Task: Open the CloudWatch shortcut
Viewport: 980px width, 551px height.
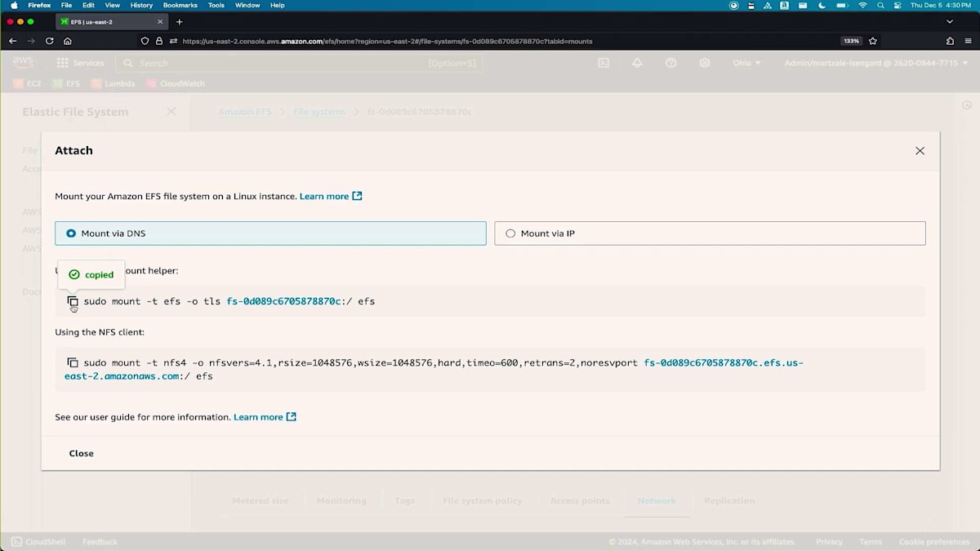Action: [176, 84]
